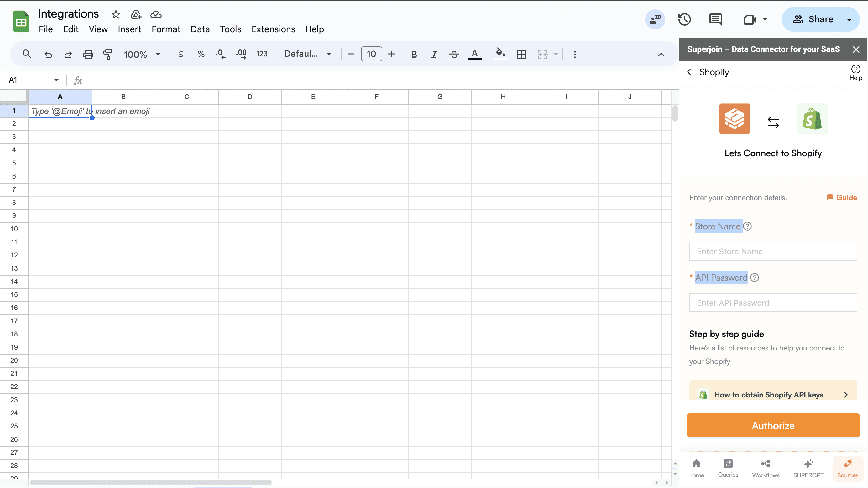
Task: Click the Superjoin Guide link icon
Action: (830, 197)
